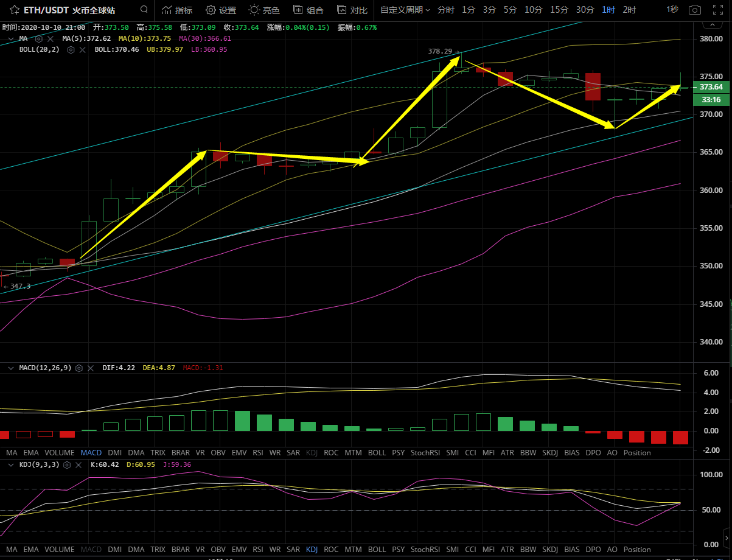Click the 373.64 current price label
The height and width of the screenshot is (560, 732).
click(711, 87)
